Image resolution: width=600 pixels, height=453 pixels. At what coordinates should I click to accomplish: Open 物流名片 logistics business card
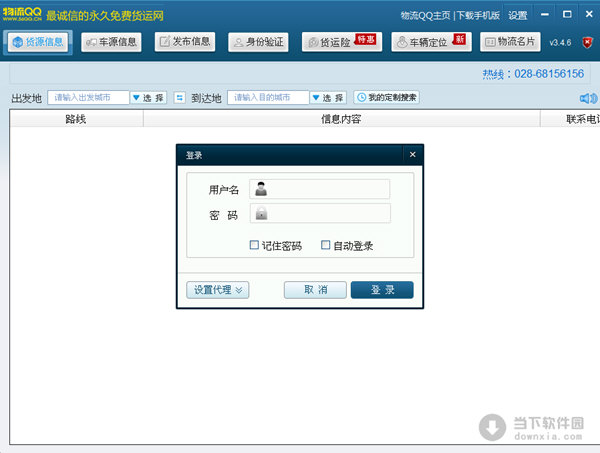click(x=510, y=42)
